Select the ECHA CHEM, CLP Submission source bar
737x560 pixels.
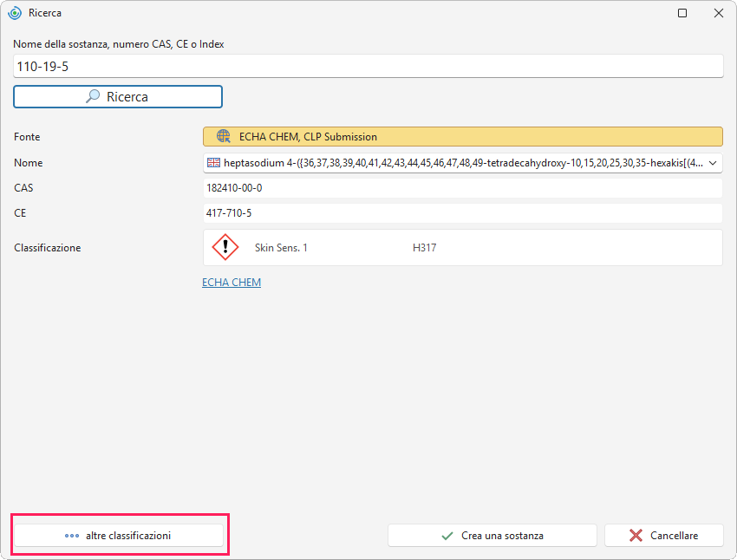pos(462,137)
